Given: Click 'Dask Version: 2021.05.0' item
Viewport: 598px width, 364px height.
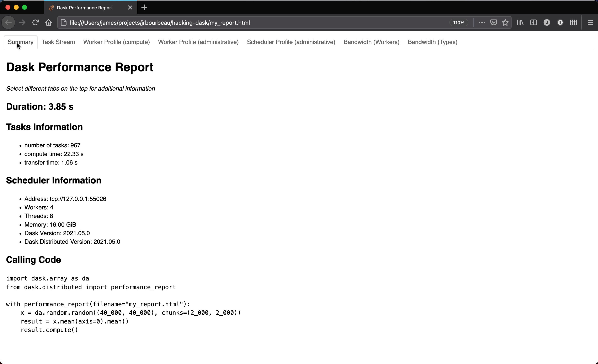Looking at the screenshot, I should [57, 233].
